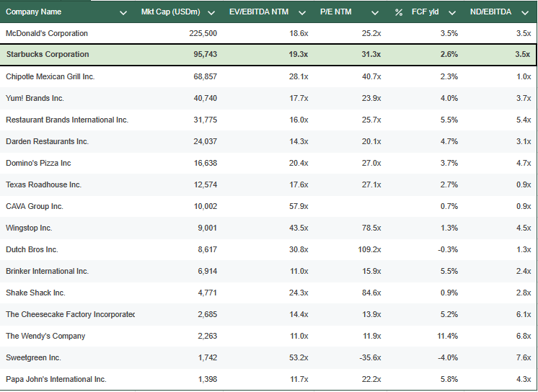This screenshot has height=392, width=538.
Task: Click Sweetgreen FCF yield value -4.0%
Action: 447,357
